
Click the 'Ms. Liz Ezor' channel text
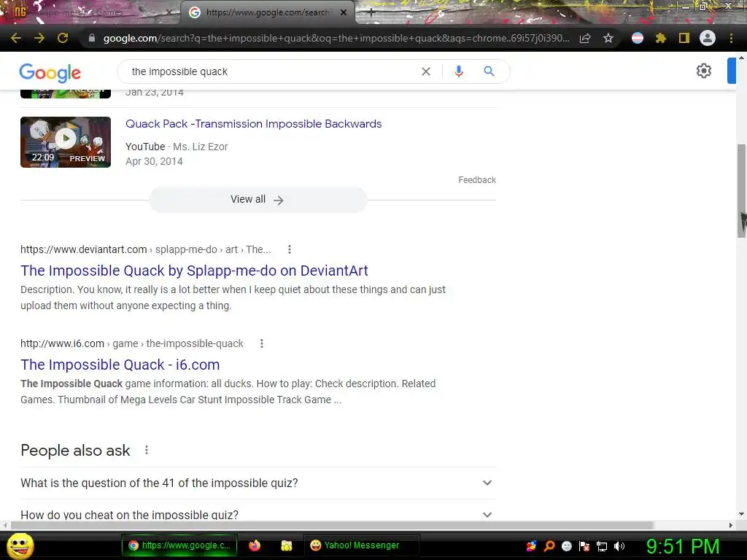[x=200, y=147]
